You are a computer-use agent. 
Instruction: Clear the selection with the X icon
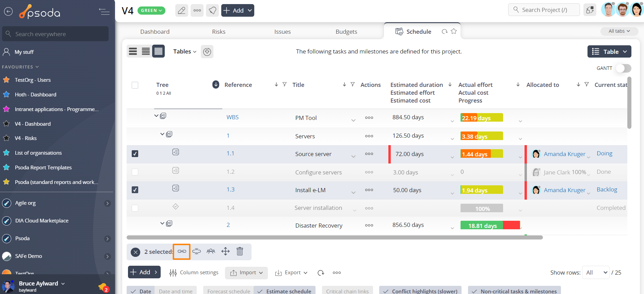[135, 252]
